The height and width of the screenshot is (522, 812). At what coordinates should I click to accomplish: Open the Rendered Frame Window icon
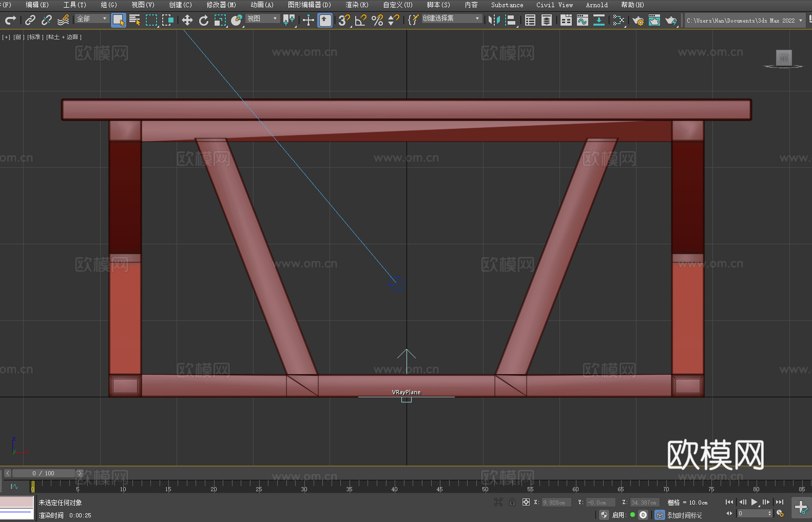coord(654,20)
